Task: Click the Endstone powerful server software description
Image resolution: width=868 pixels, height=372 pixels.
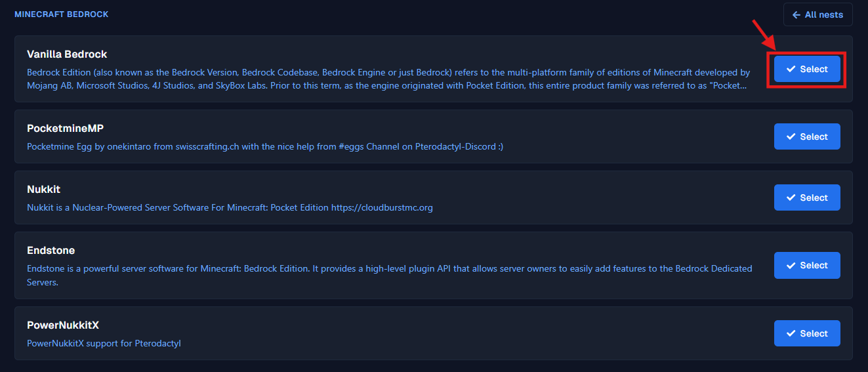Action: point(390,276)
